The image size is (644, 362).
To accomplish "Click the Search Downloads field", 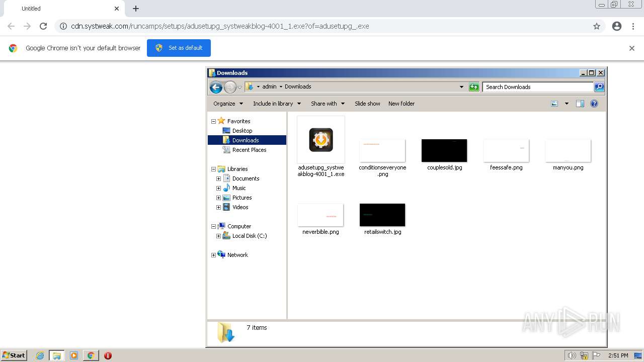I will pos(537,87).
